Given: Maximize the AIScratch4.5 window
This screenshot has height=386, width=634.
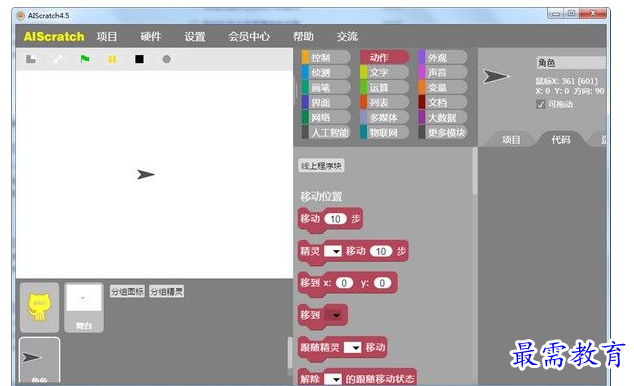Looking at the screenshot, I should pos(572,14).
